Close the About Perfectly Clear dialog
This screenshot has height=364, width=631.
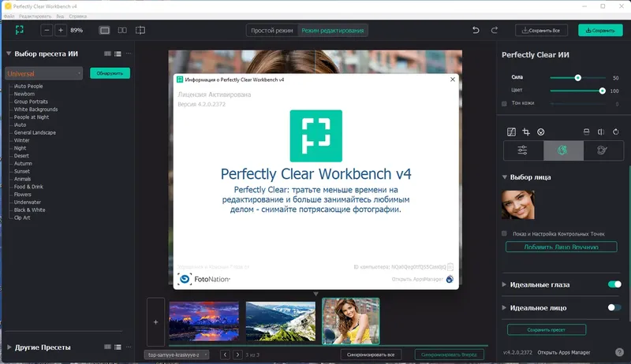(x=453, y=79)
